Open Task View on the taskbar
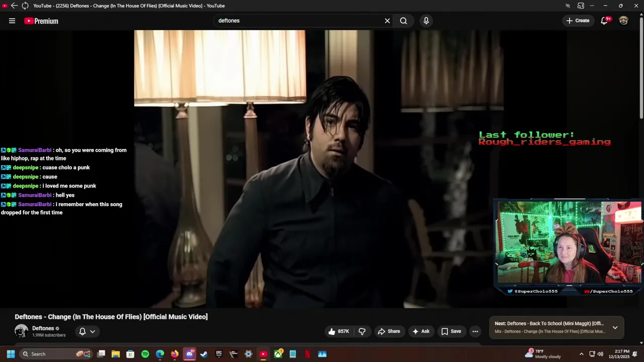This screenshot has height=362, width=644. coord(101,354)
